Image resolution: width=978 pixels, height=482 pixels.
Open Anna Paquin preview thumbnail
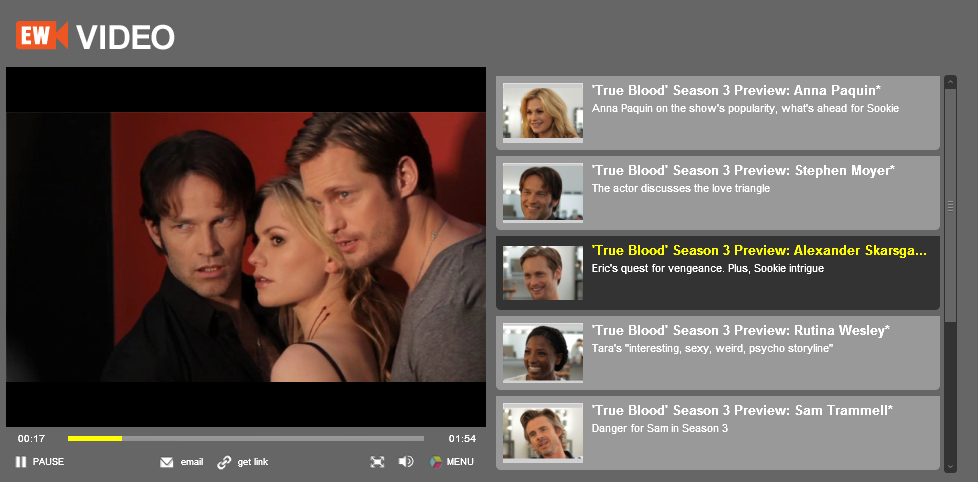543,112
